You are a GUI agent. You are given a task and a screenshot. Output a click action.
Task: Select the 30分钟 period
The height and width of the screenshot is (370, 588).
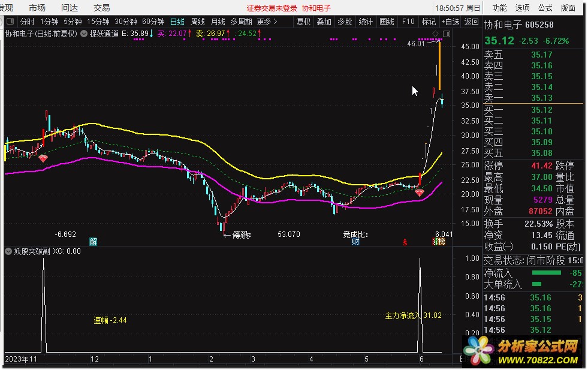[126, 22]
